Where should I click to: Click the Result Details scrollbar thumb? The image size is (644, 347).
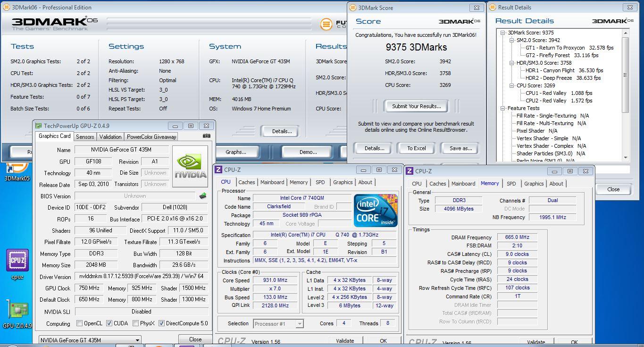[x=626, y=75]
